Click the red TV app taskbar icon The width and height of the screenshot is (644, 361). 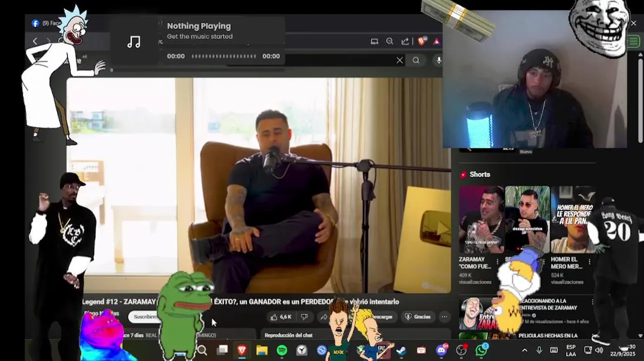click(x=421, y=350)
